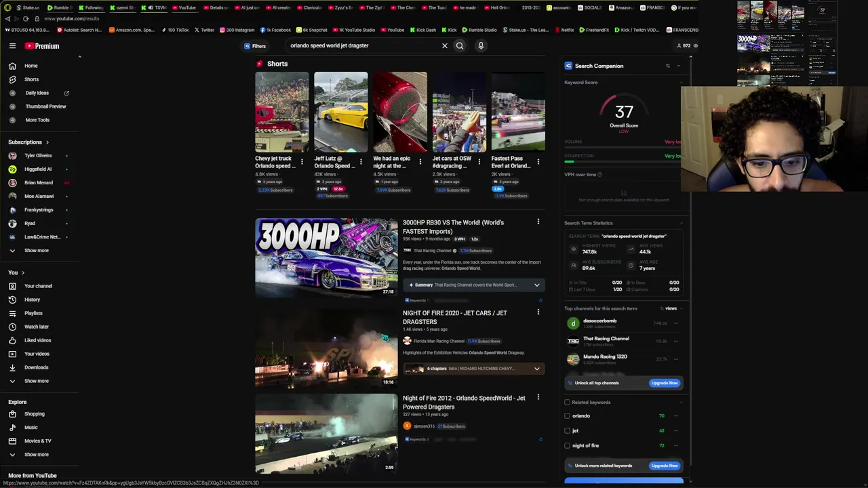Open options for That Racing Channel row
Viewport: 868px width, 488px height.
tap(676, 341)
